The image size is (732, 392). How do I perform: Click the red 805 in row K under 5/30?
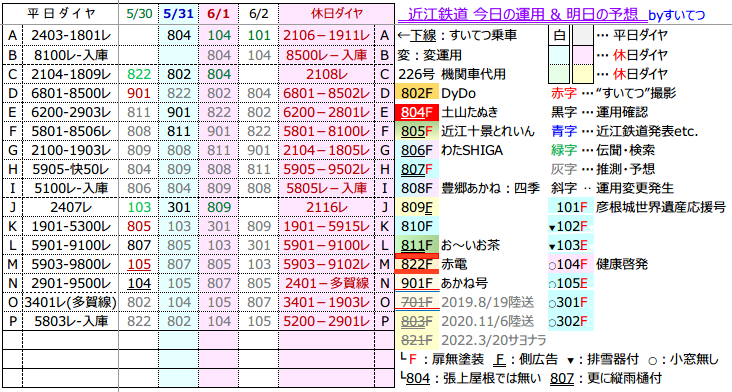tap(139, 226)
